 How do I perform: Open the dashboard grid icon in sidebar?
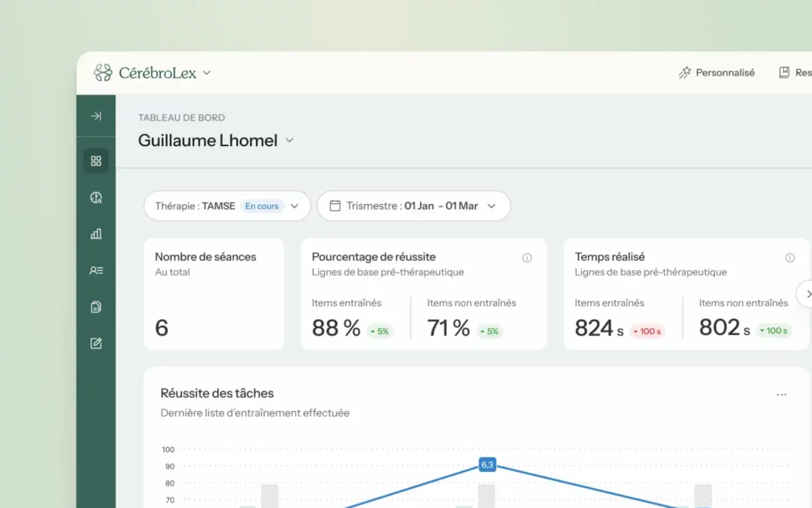pyautogui.click(x=95, y=161)
